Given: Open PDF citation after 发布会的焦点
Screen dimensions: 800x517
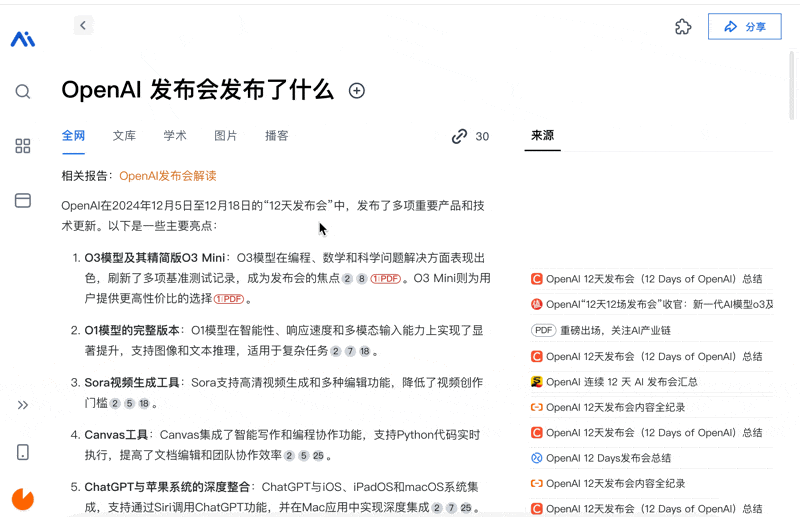Looking at the screenshot, I should point(386,279).
